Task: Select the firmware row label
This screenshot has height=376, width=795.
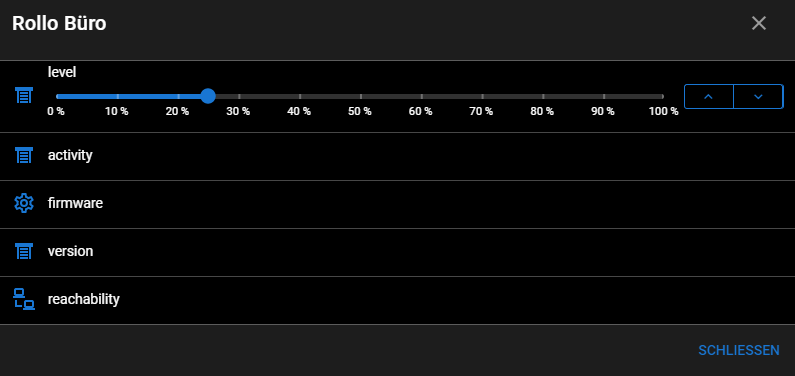Action: (75, 203)
